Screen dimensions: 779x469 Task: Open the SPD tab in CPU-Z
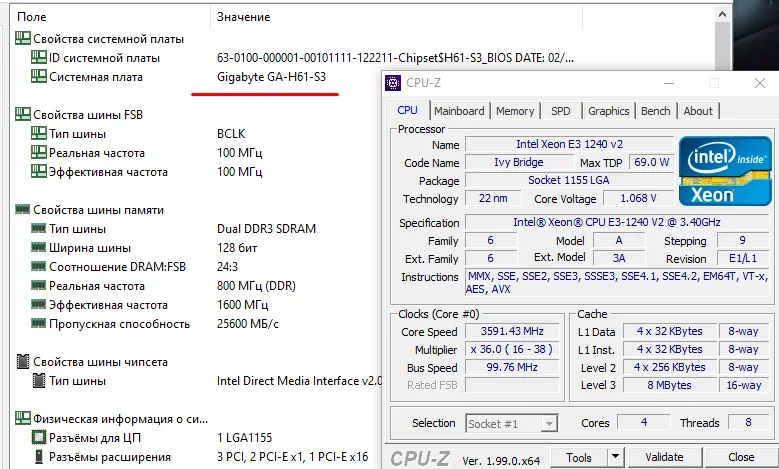(x=560, y=111)
